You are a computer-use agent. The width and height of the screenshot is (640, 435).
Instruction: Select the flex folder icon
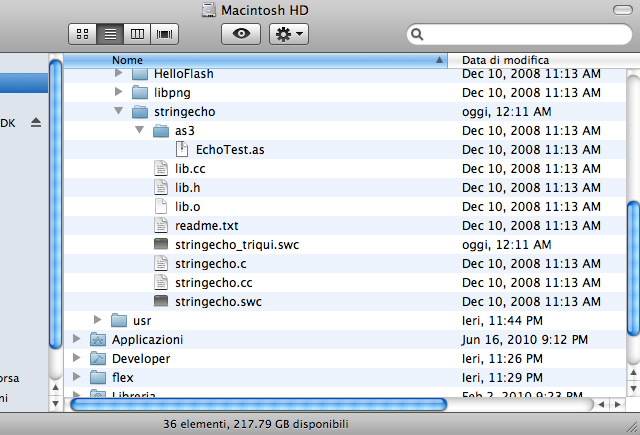[x=98, y=377]
